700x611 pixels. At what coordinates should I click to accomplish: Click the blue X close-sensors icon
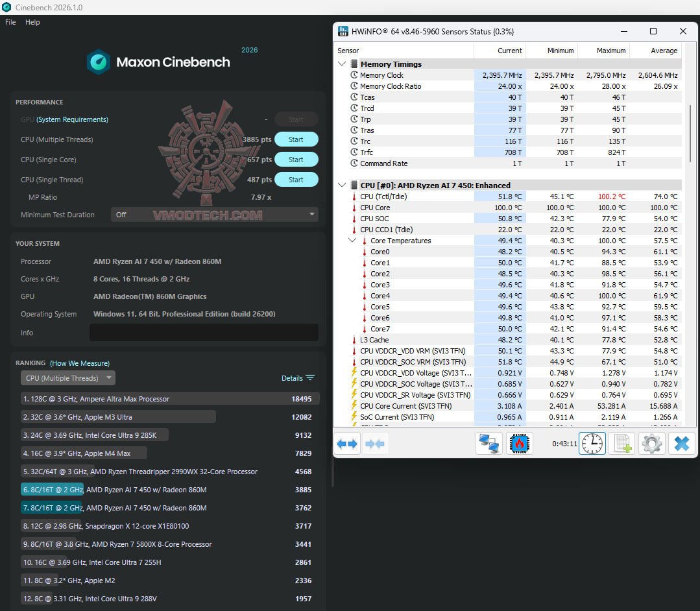[682, 444]
